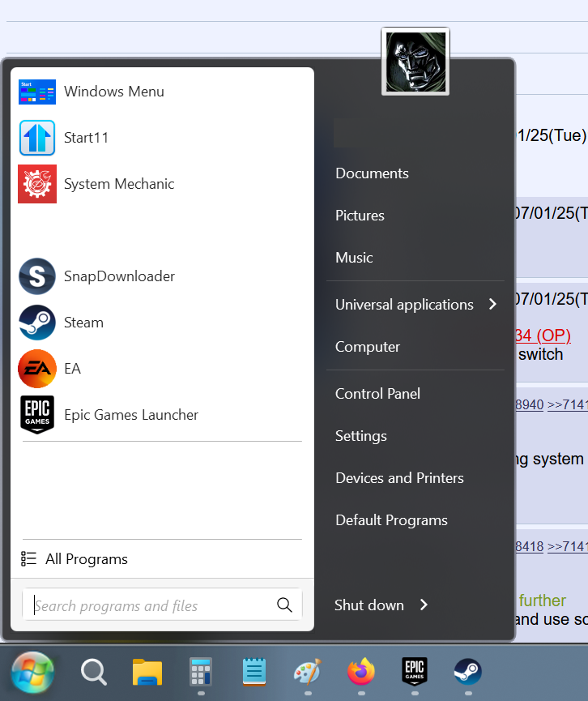The height and width of the screenshot is (701, 588).
Task: Open Steam from the taskbar
Action: coord(468,672)
